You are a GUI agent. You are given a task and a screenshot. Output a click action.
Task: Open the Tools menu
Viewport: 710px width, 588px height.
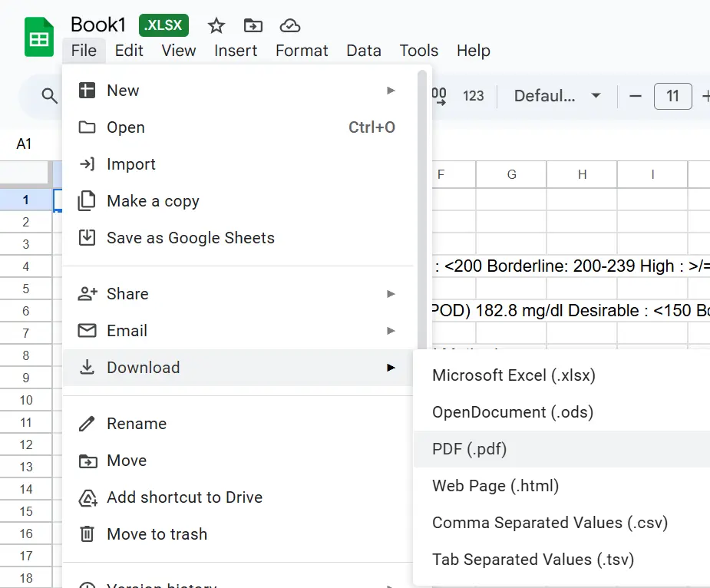pos(418,51)
